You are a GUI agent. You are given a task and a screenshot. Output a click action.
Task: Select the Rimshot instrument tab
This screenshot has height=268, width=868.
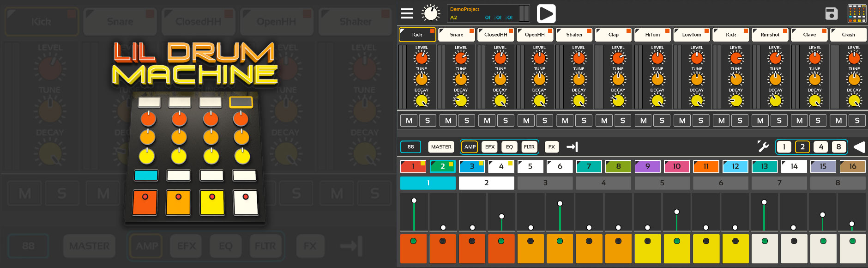[x=770, y=35]
